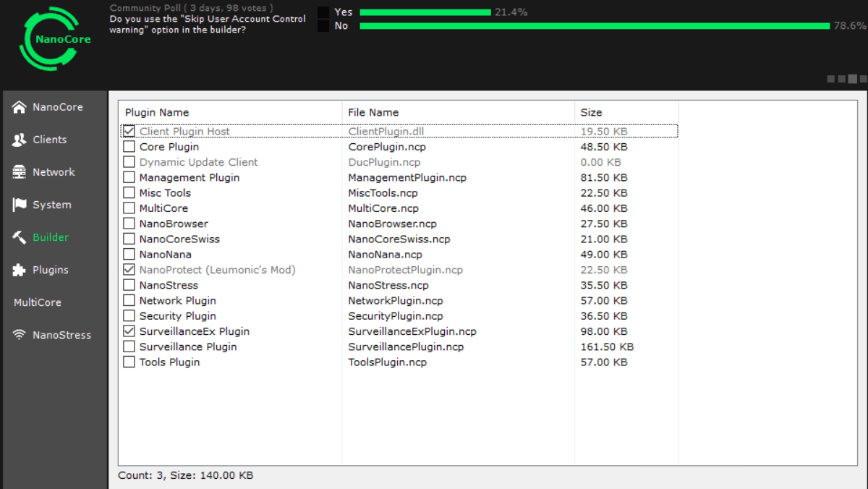868x489 pixels.
Task: Click the Builder hammer icon
Action: (x=20, y=237)
